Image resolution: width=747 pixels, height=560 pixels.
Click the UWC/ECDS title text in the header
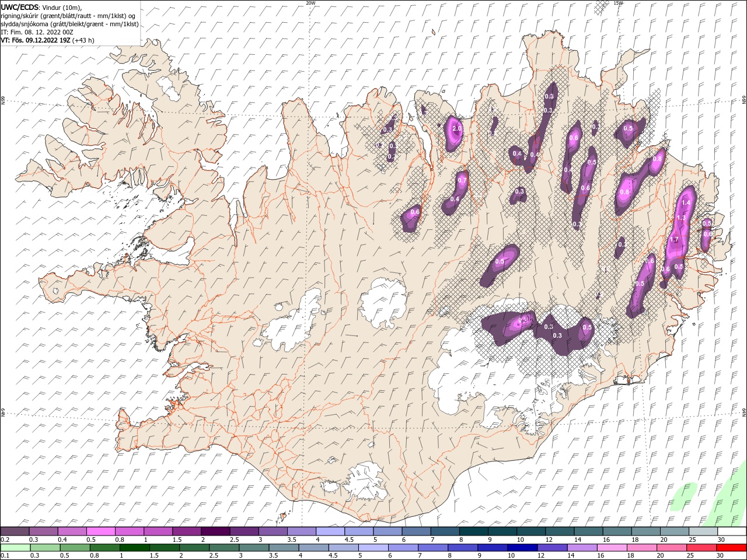[x=20, y=7]
